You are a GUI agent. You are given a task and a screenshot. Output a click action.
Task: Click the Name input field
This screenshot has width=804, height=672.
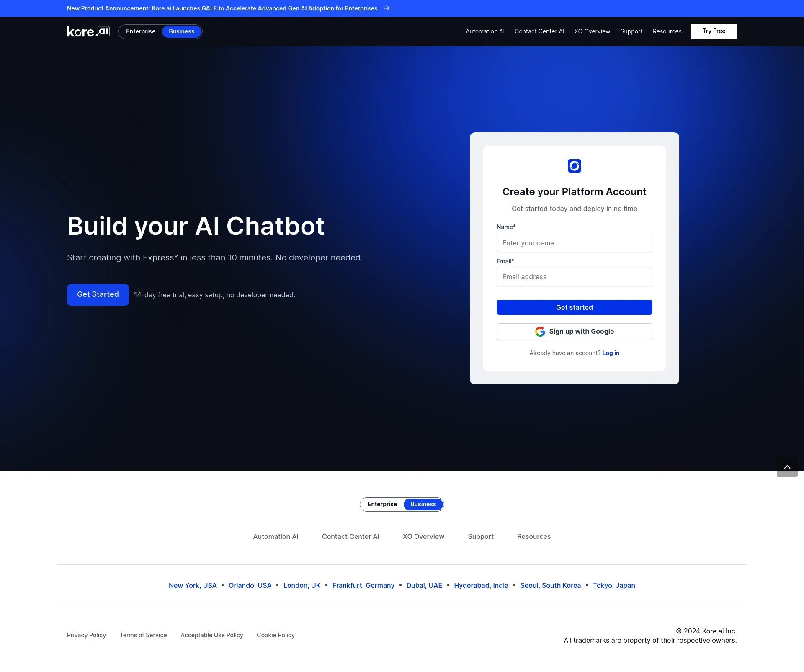pyautogui.click(x=574, y=242)
